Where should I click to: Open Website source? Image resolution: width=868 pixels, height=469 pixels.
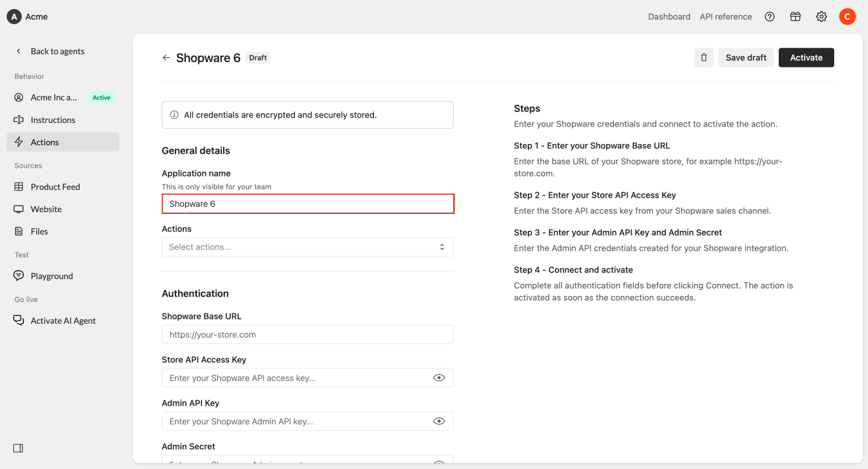coord(63,209)
